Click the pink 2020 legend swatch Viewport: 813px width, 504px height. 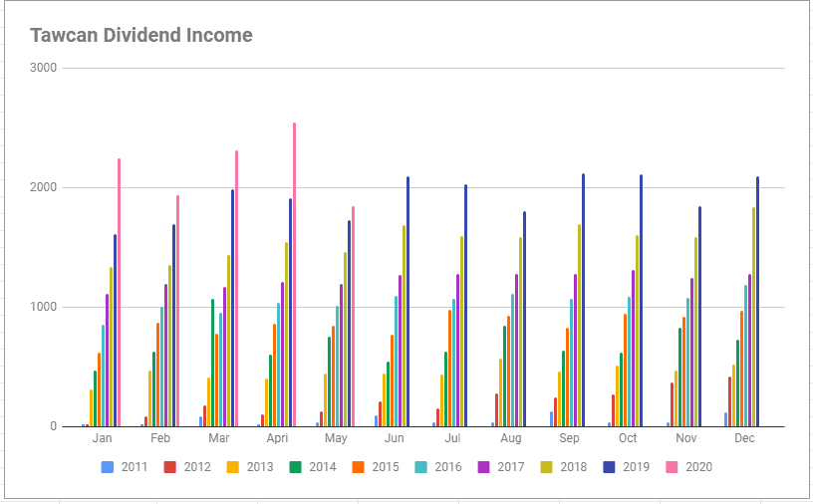coord(672,466)
